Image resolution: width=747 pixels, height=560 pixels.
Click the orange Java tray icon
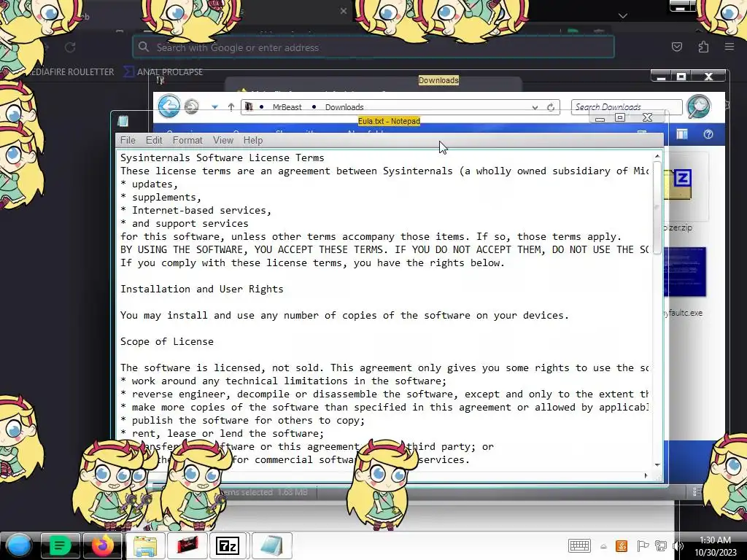pos(622,546)
